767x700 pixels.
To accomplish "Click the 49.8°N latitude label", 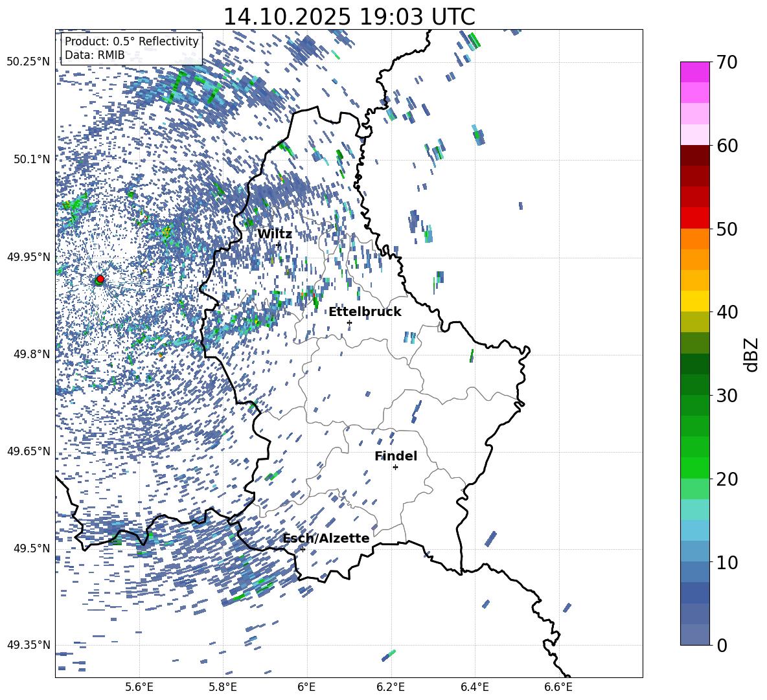I will 32,354.
